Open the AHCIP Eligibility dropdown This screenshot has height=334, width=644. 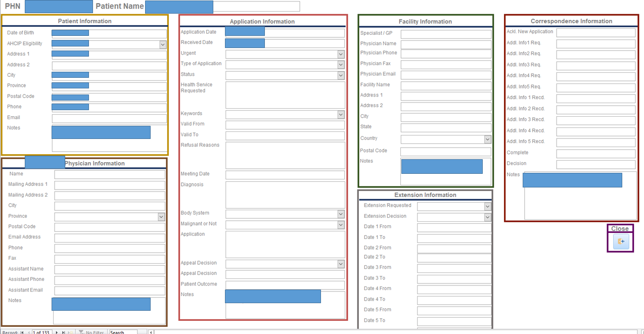tap(163, 44)
